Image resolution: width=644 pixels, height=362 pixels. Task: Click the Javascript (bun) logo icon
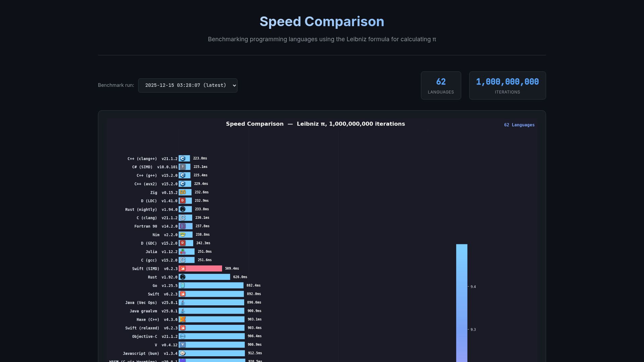(182, 353)
